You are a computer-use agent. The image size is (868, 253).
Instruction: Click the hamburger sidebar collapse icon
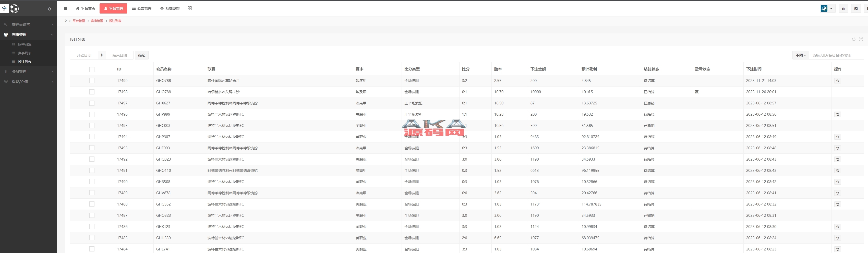[x=65, y=8]
